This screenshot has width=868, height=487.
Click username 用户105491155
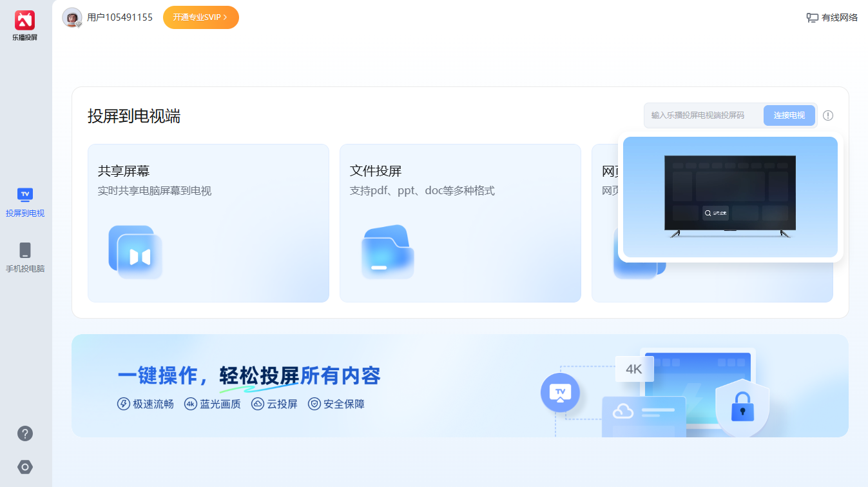(x=120, y=17)
